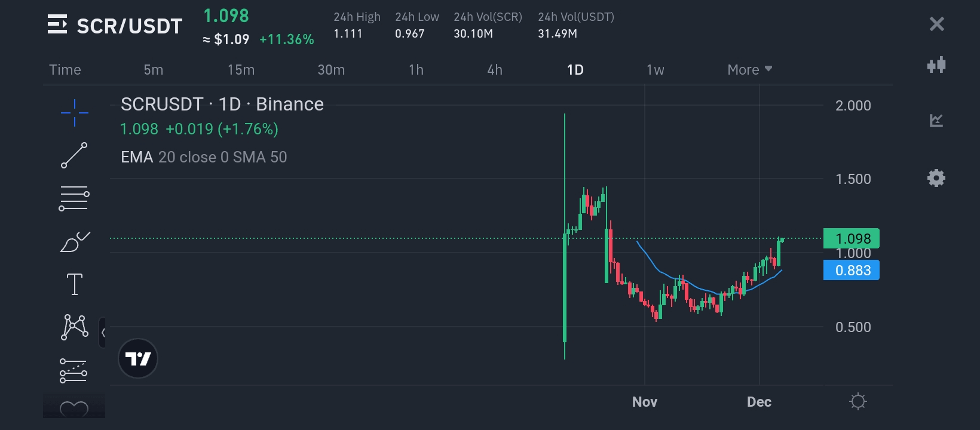The height and width of the screenshot is (430, 980).
Task: Select the crosshair cursor tool
Action: [x=75, y=112]
